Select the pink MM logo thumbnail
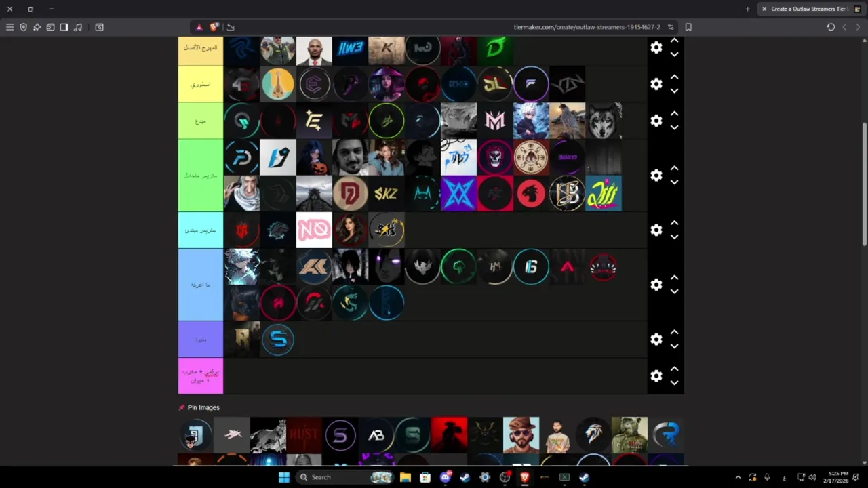Image resolution: width=868 pixels, height=488 pixels. pos(495,121)
